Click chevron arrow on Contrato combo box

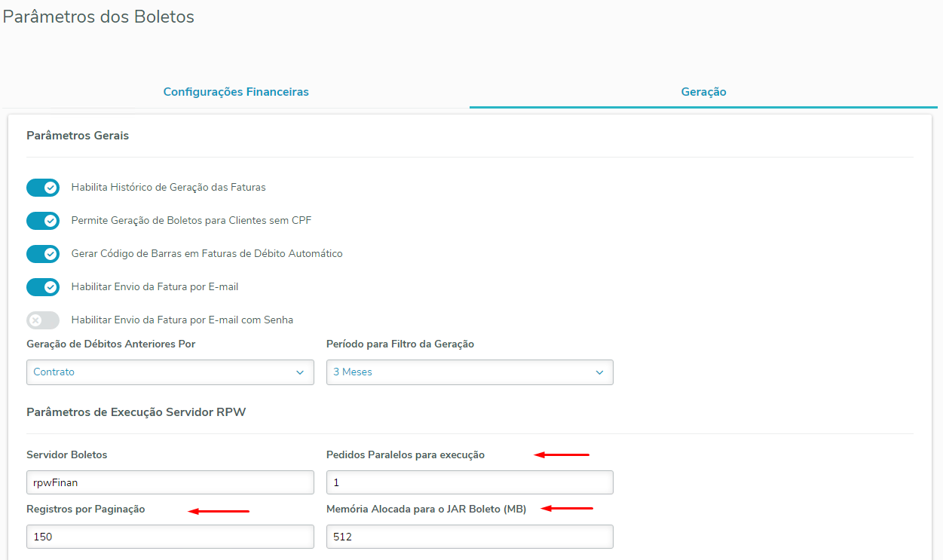click(300, 372)
